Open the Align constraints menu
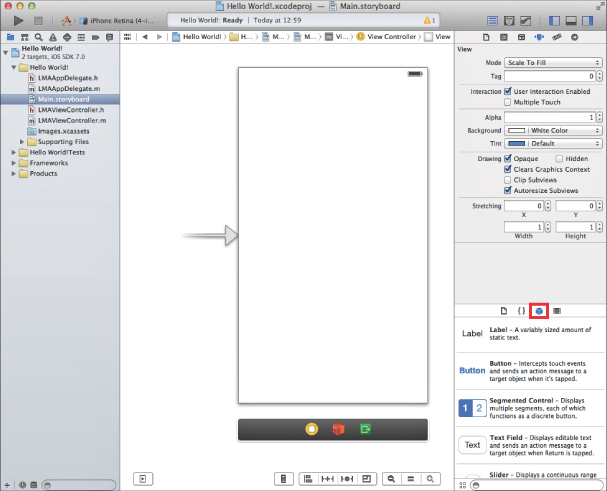 (x=308, y=479)
